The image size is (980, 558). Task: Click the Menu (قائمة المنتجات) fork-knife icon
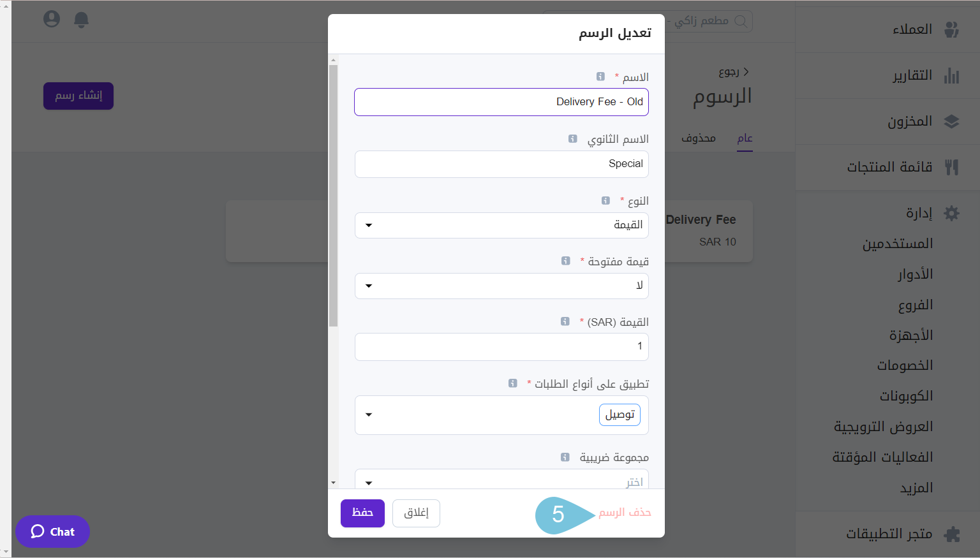951,167
